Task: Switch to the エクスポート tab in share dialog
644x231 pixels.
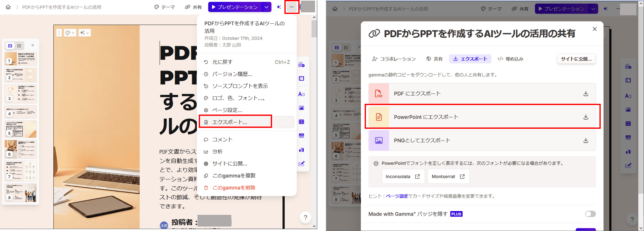Action: point(470,59)
